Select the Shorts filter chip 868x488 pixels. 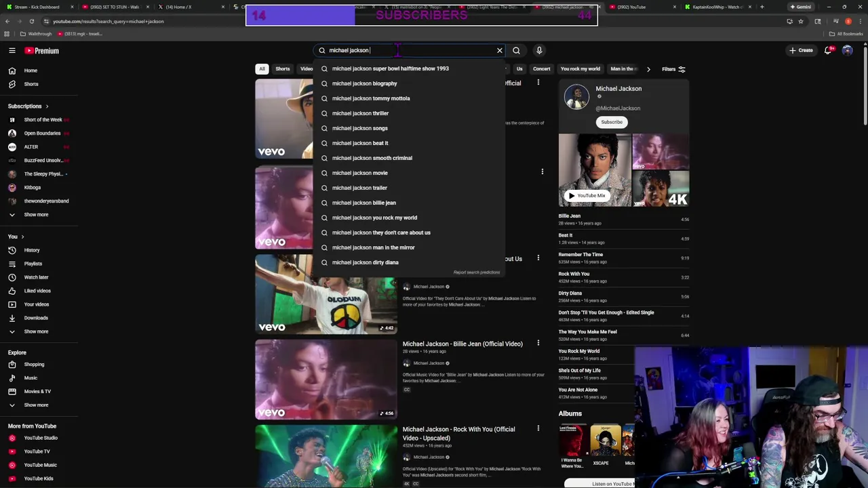click(283, 68)
